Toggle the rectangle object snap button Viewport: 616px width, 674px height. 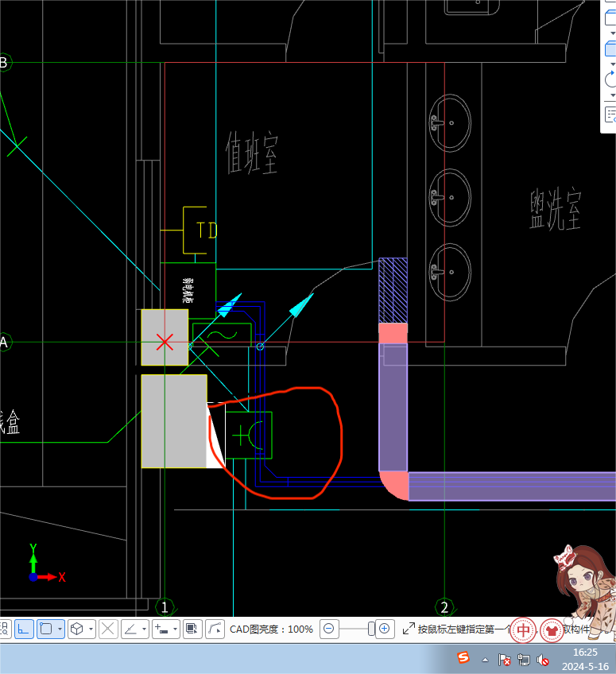pos(46,629)
